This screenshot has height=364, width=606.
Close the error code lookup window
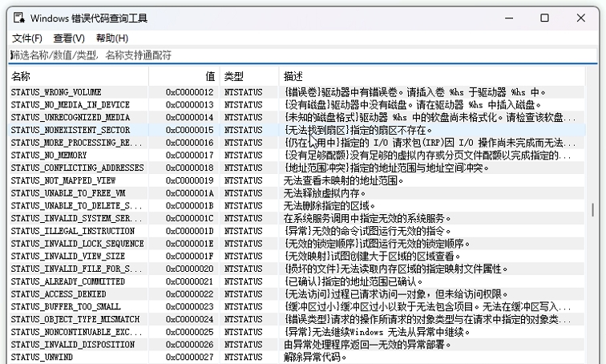581,18
